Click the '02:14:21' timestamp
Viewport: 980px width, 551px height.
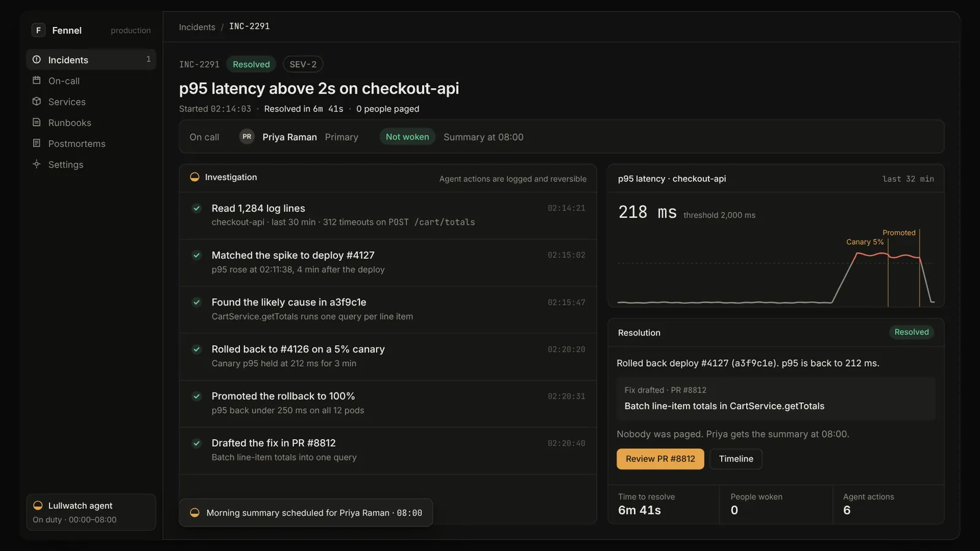coord(567,208)
